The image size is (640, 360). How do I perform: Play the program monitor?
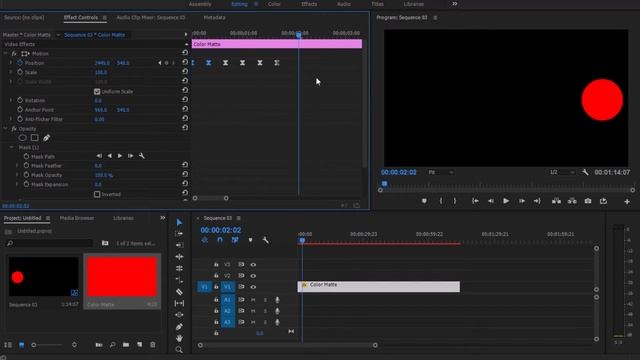(506, 201)
